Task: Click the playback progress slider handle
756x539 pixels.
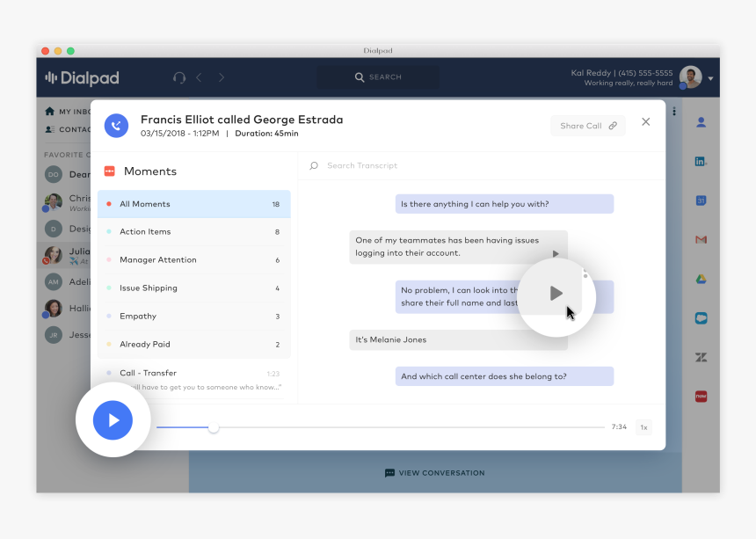Action: pos(214,427)
